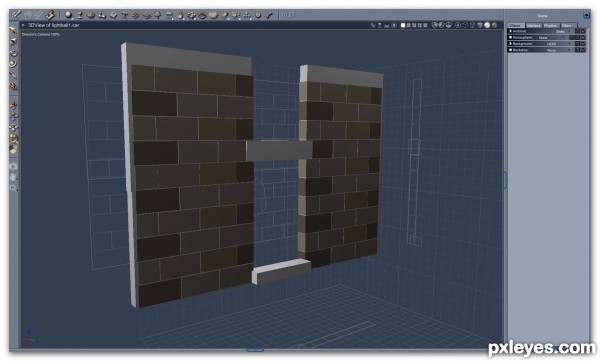Expand the Ambient section
Screen dimensions: 600x361
click(x=510, y=31)
